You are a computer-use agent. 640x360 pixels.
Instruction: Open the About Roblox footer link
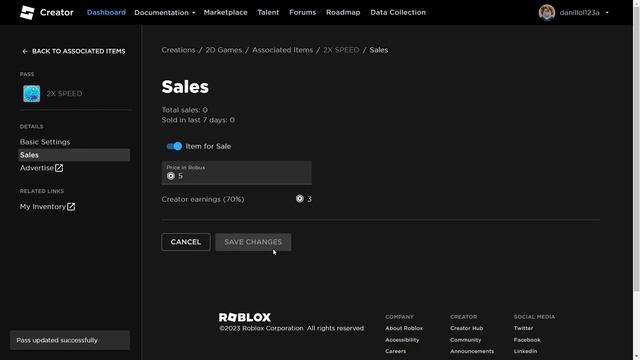(404, 328)
